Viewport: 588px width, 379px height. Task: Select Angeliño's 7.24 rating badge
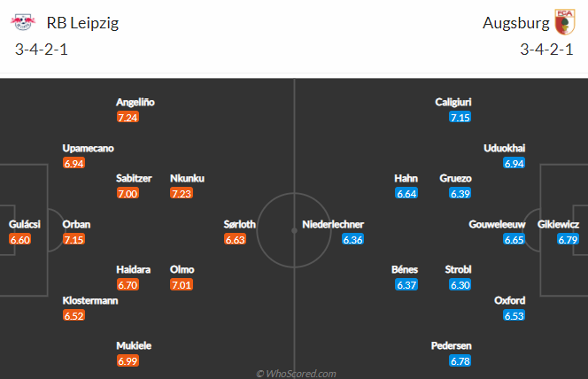coord(128,118)
